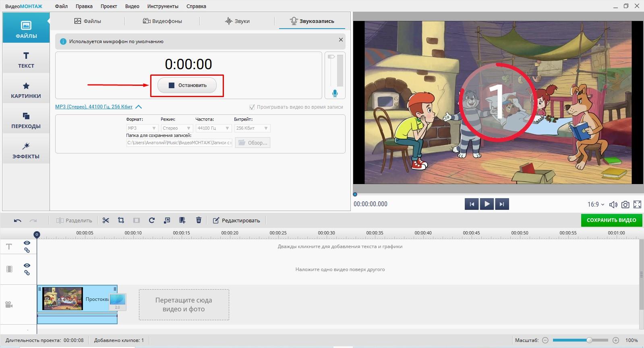Click the picture-in-picture overlay icon
The image size is (644, 348).
(x=167, y=220)
